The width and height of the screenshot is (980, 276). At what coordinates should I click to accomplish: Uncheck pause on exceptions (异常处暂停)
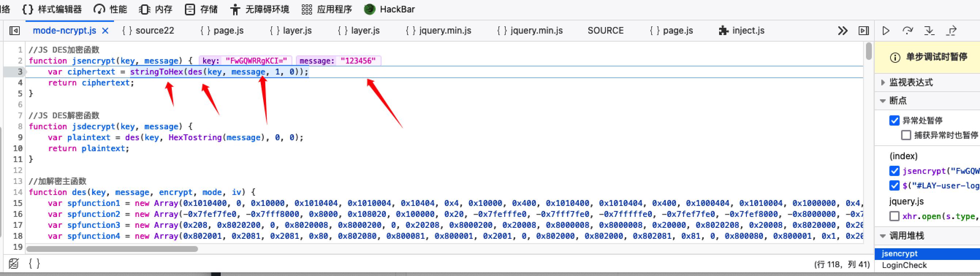[894, 120]
